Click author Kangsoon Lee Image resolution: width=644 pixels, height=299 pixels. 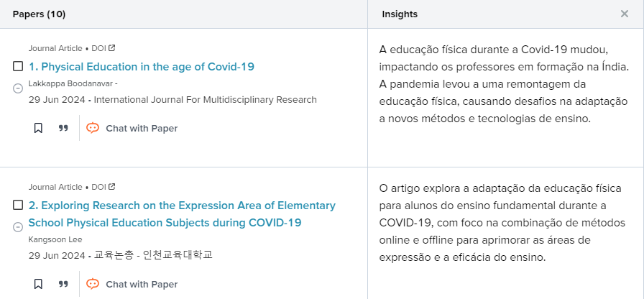(57, 239)
